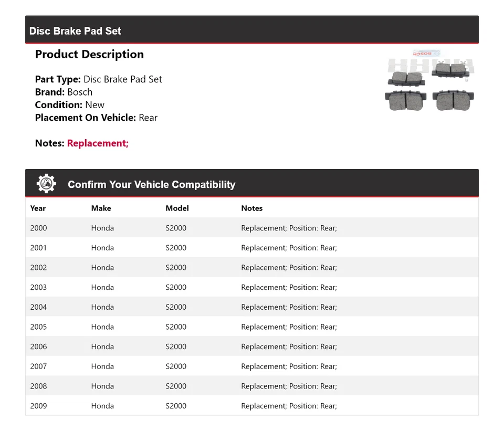Select the 2009 year cell
Screen dimensions: 504x431
[x=38, y=406]
